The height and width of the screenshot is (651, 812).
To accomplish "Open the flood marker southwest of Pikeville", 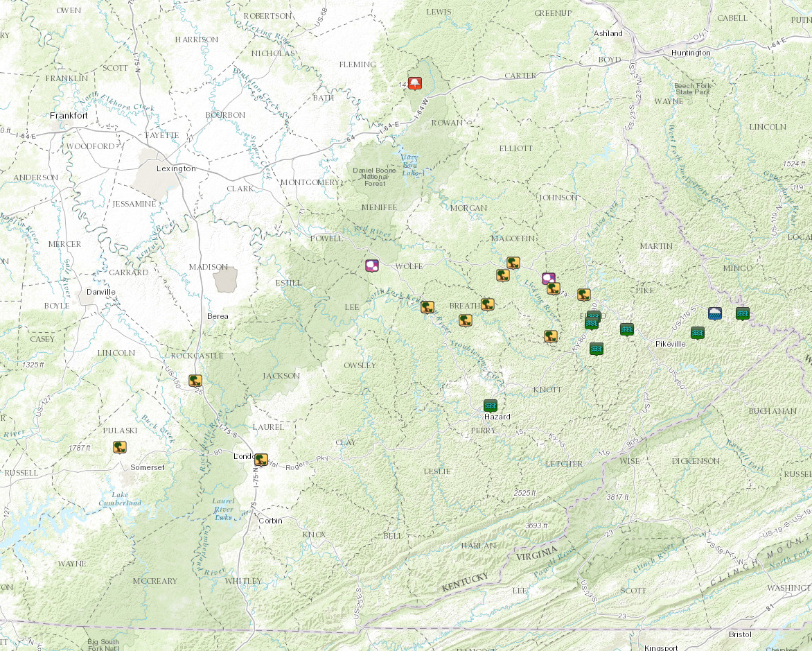I will pyautogui.click(x=596, y=349).
